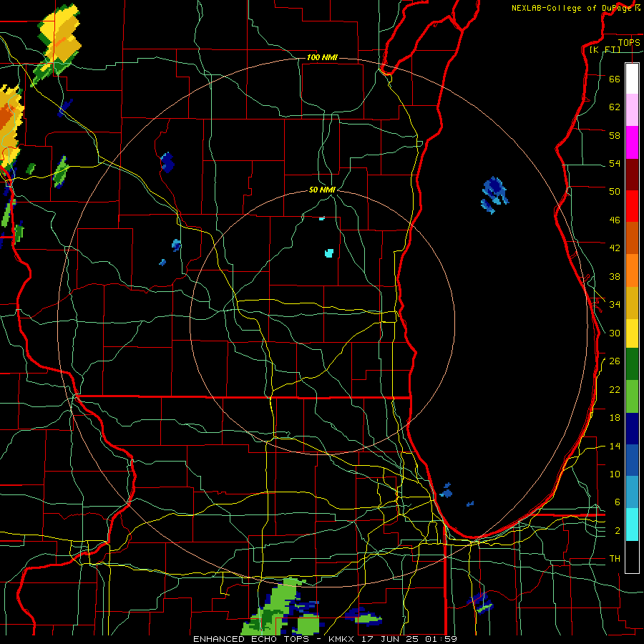
Task: Pick the dark orange legend swatch
Action: (x=632, y=238)
